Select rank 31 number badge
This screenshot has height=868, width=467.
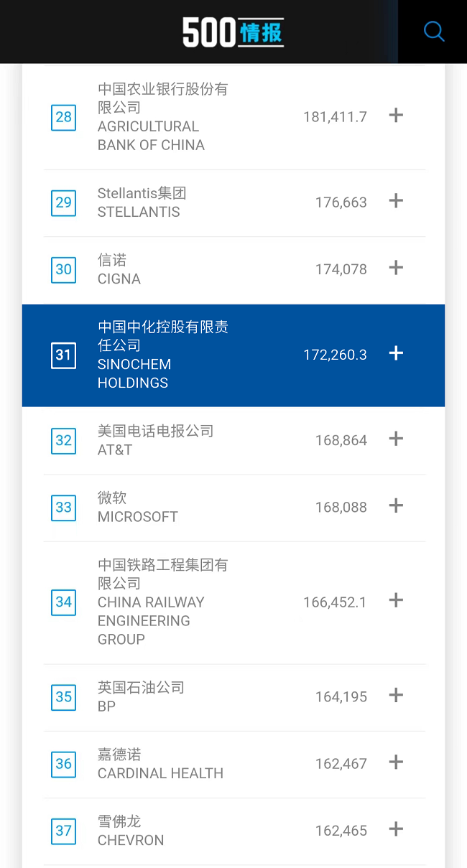point(64,355)
